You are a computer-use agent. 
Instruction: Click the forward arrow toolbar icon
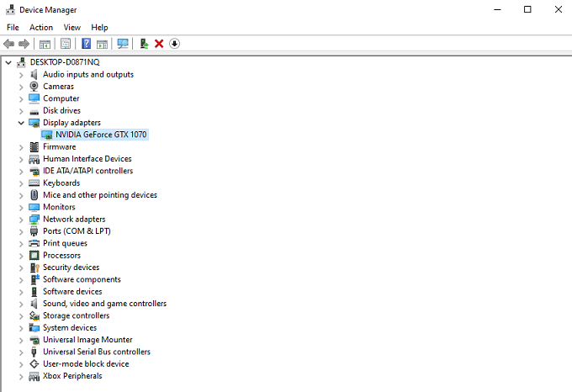click(24, 44)
